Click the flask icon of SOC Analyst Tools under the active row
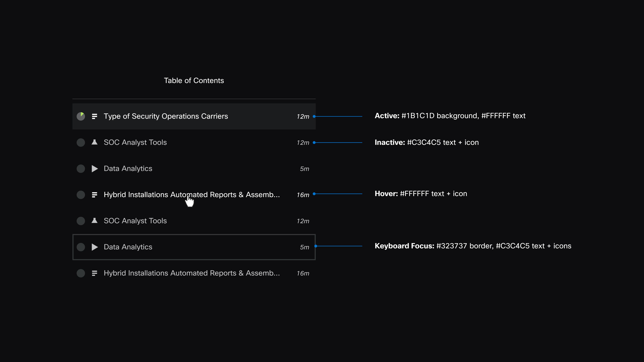The height and width of the screenshot is (362, 644). tap(94, 142)
